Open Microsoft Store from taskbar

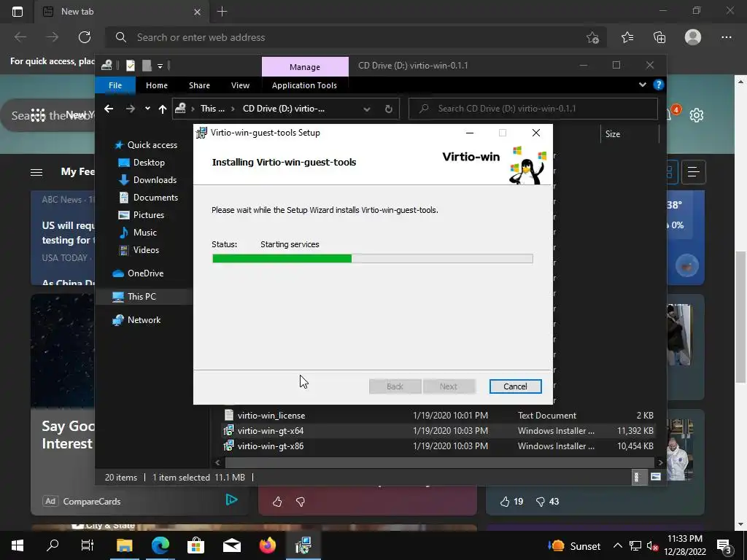[x=196, y=545]
